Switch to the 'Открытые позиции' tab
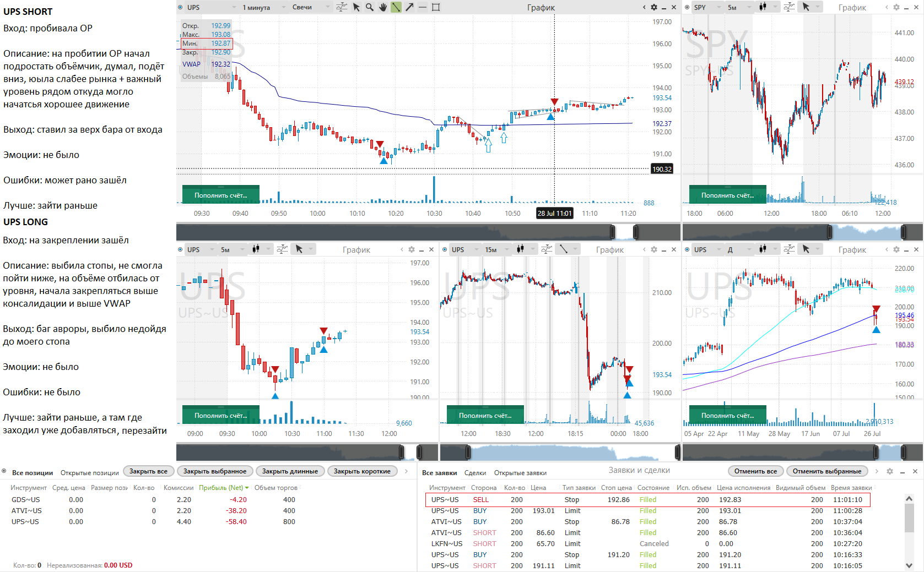The height and width of the screenshot is (572, 924). [89, 473]
